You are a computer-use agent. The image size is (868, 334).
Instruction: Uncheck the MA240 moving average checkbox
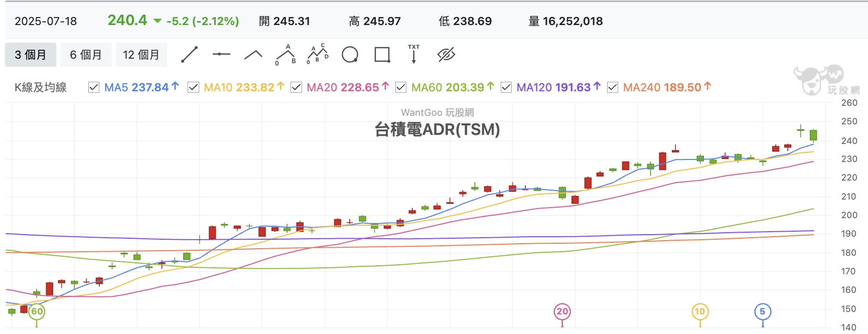coord(612,87)
